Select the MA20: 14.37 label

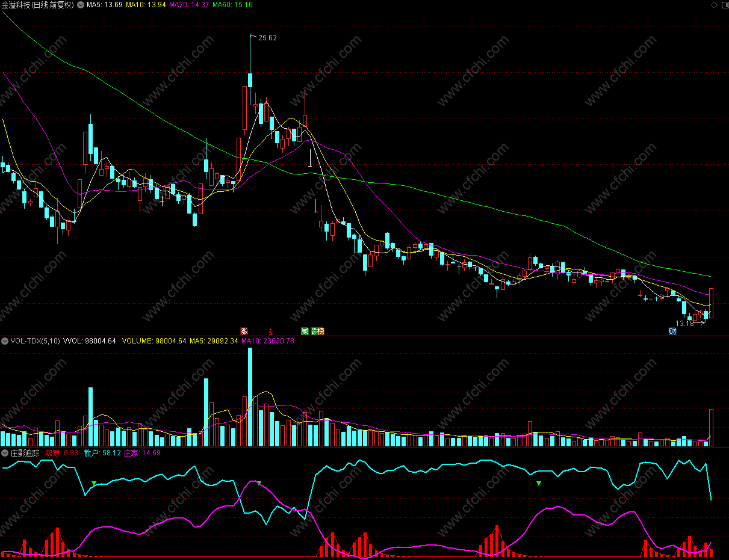[189, 5]
